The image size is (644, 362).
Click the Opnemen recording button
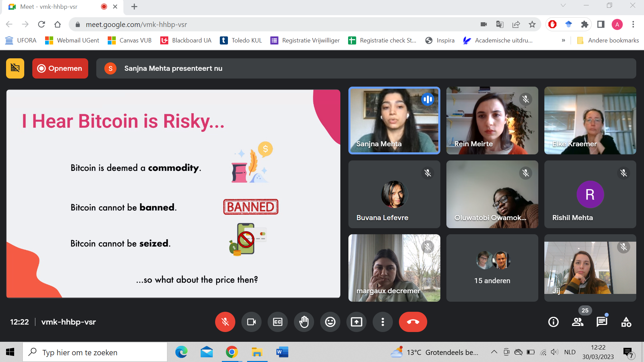tap(60, 68)
